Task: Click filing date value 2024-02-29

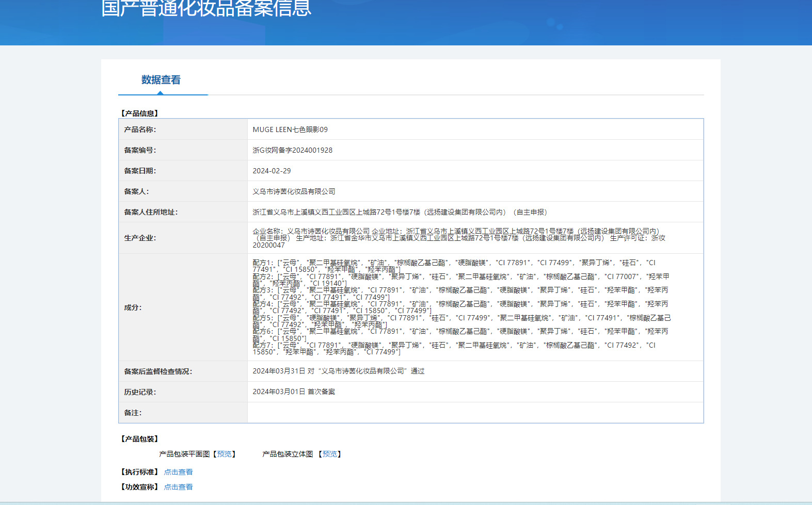Action: (x=272, y=171)
